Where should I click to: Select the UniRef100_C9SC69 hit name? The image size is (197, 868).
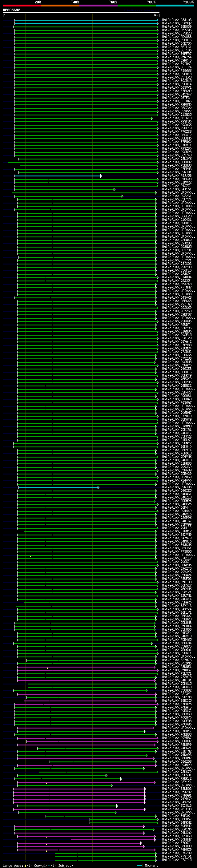pos(177,308)
